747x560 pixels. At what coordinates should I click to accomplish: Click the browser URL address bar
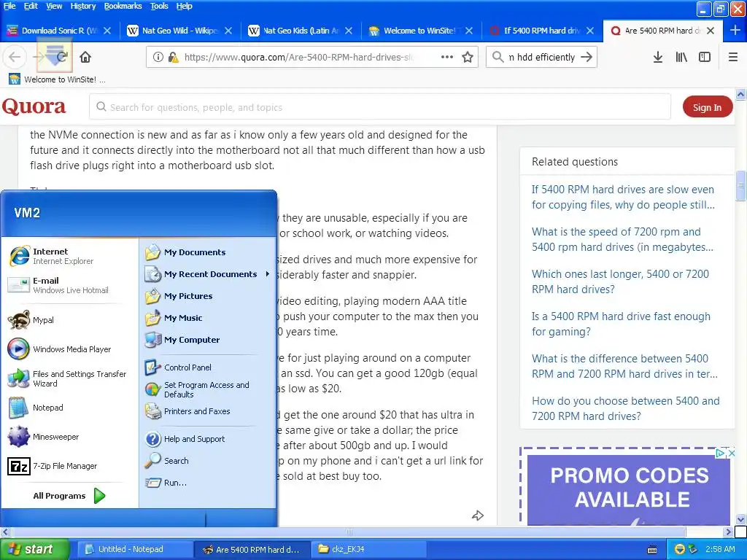[x=299, y=57]
